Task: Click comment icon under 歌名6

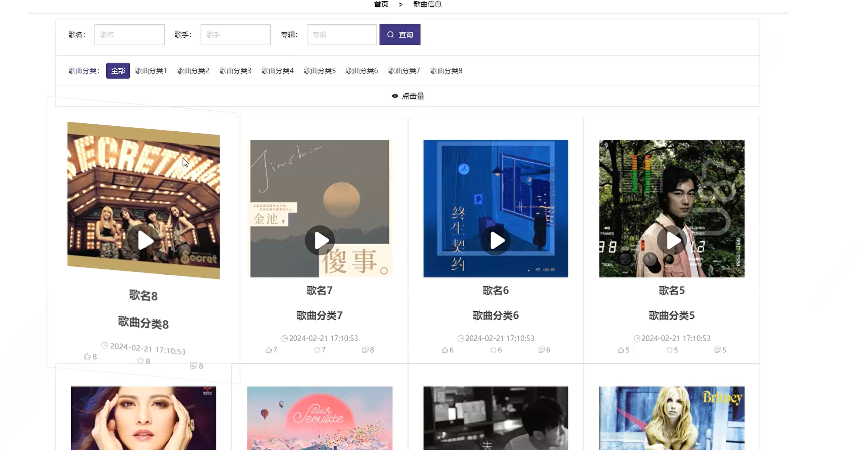Action: (541, 350)
